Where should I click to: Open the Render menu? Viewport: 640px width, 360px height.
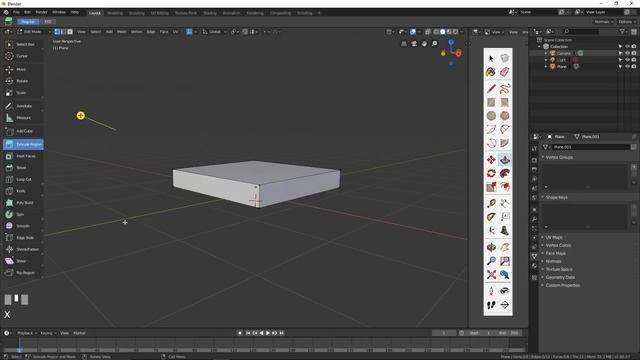coord(41,12)
